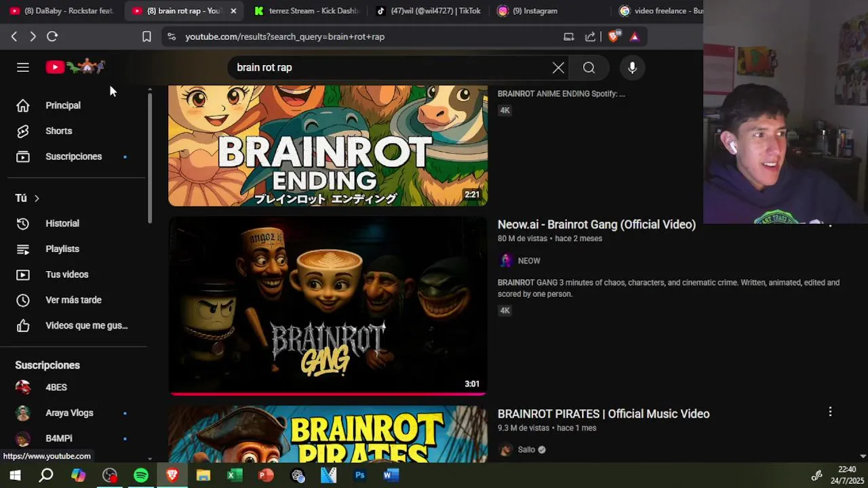Open Windows search in the taskbar

pyautogui.click(x=46, y=475)
